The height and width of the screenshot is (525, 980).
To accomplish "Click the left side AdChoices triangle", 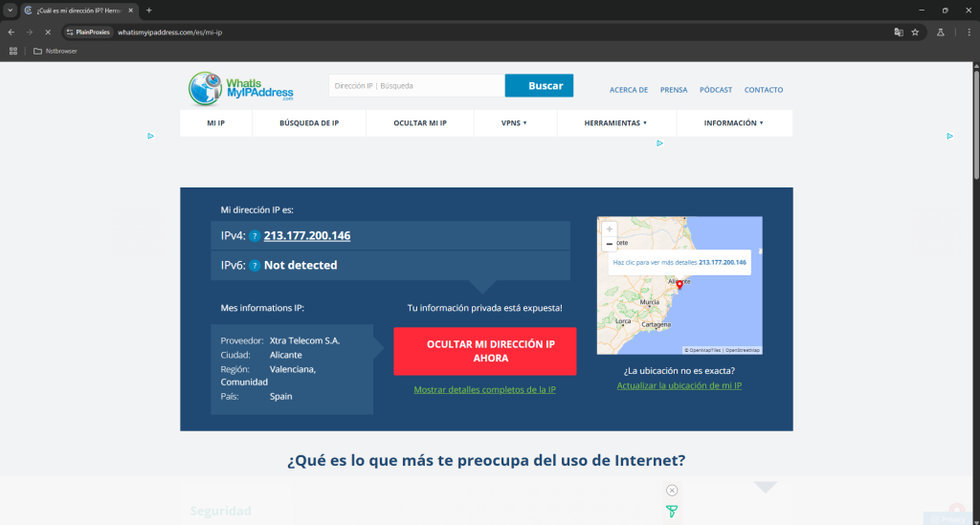I will pyautogui.click(x=150, y=136).
